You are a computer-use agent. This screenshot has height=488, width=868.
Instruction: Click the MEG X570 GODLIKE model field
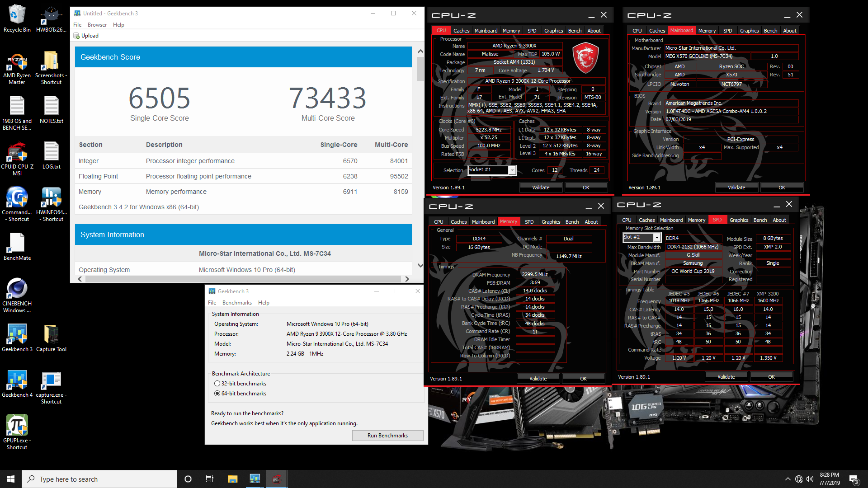coord(707,56)
